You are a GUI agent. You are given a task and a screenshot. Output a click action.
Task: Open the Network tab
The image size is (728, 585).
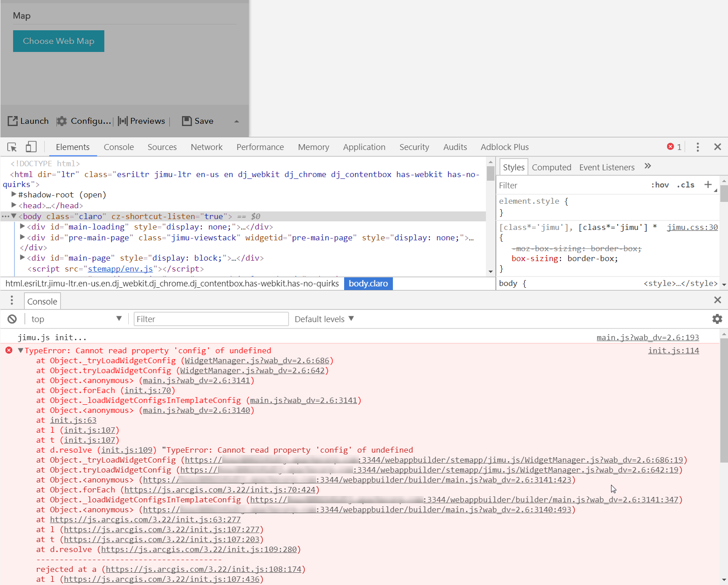(x=206, y=147)
